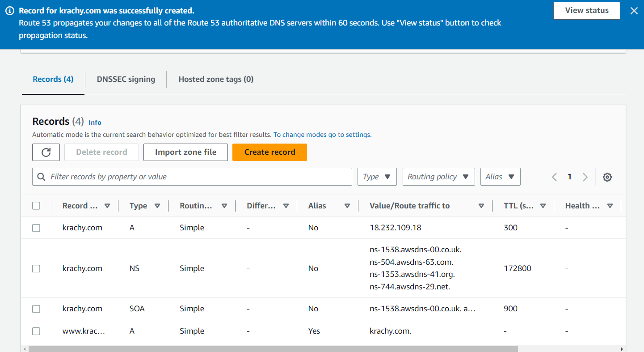
Task: Click the Delete record button
Action: point(101,152)
